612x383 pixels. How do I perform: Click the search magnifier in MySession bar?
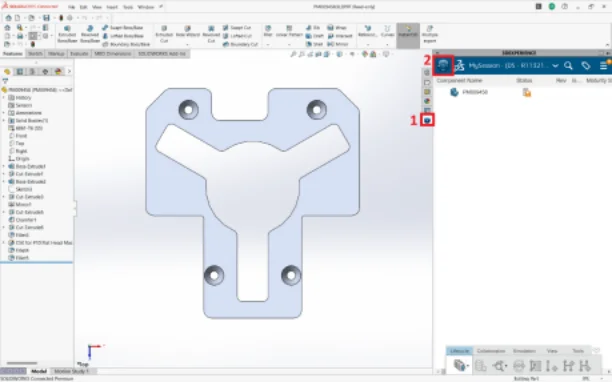tap(568, 66)
